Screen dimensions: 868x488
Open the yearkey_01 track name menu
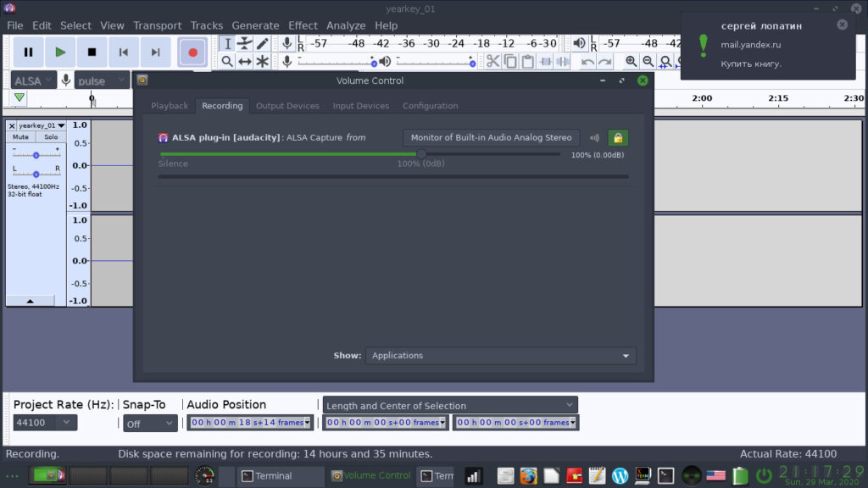click(x=42, y=125)
